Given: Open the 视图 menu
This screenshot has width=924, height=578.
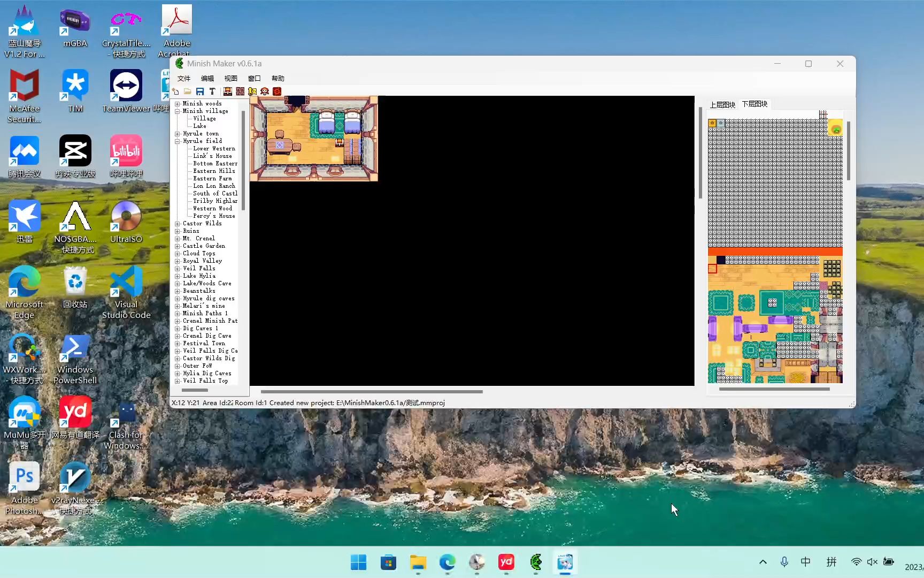Looking at the screenshot, I should pyautogui.click(x=231, y=78).
